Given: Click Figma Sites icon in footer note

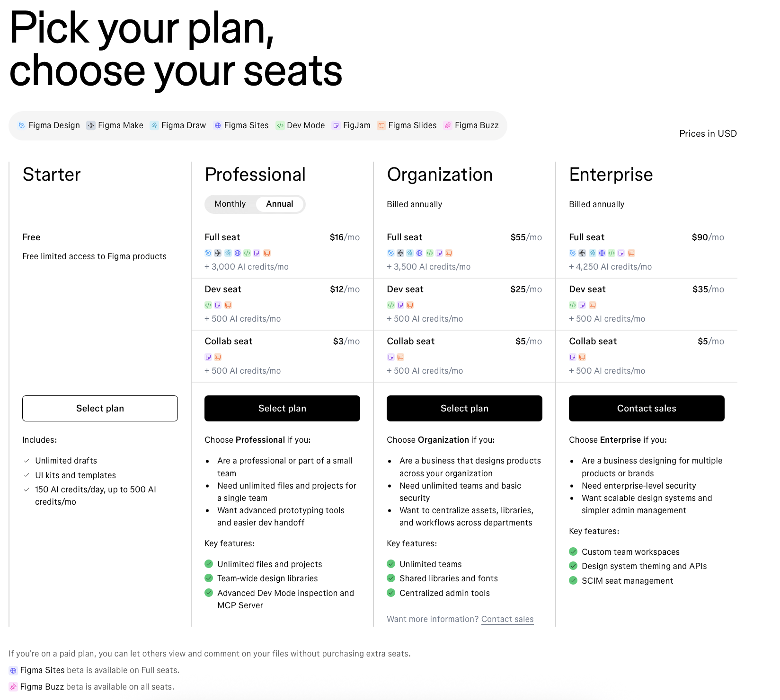Looking at the screenshot, I should coord(13,670).
